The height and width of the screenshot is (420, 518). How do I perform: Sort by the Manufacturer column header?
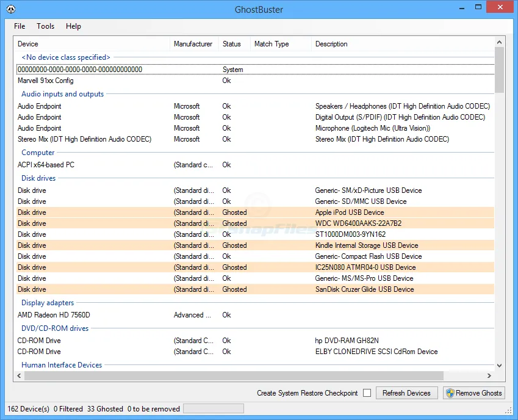194,44
